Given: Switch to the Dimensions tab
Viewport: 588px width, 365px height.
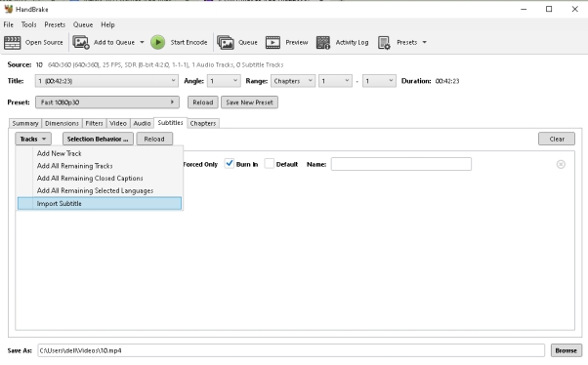Looking at the screenshot, I should pos(62,123).
